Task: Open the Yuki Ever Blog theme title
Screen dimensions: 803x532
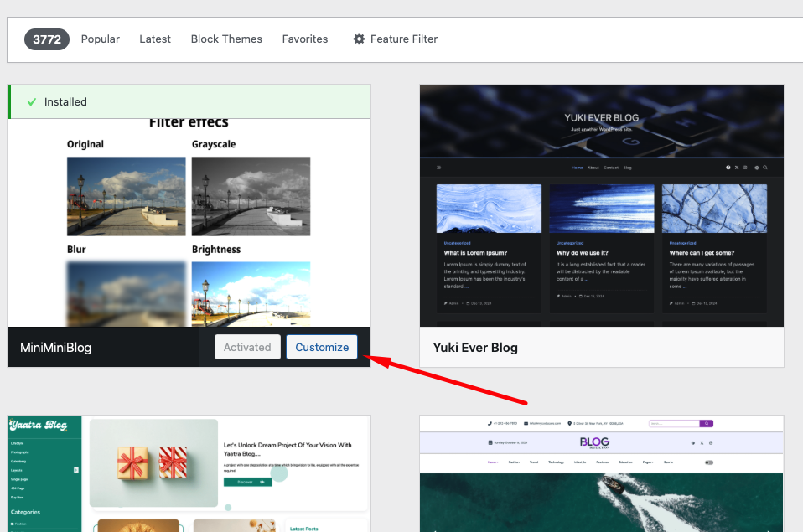Action: click(x=475, y=347)
